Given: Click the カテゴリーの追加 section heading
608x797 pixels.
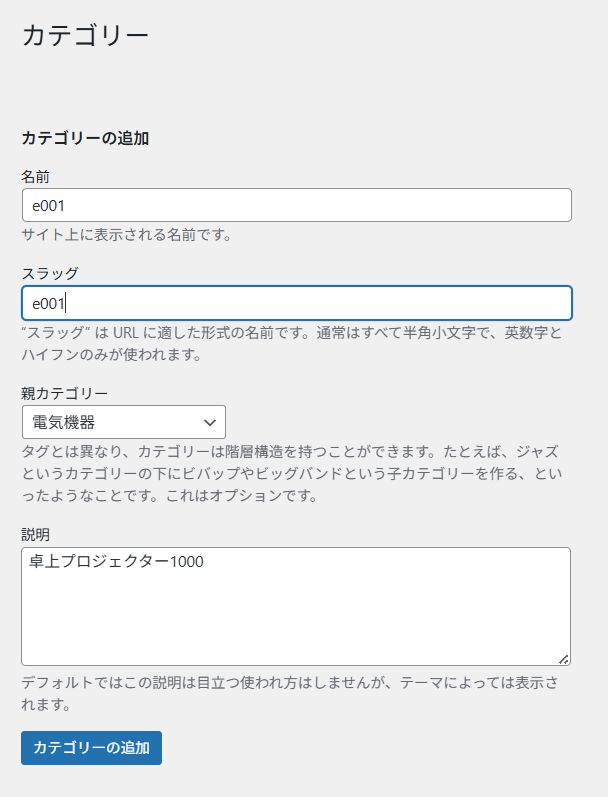Looking at the screenshot, I should coord(85,138).
